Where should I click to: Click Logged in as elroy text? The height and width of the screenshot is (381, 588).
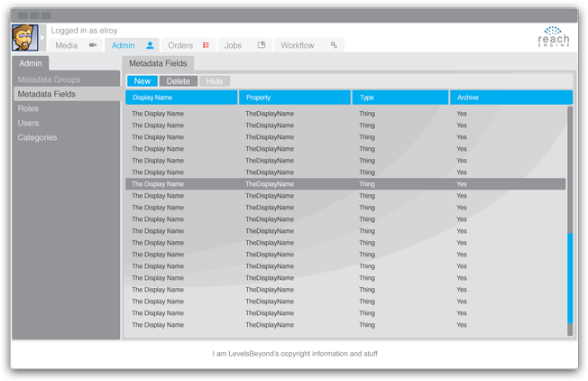(x=84, y=31)
